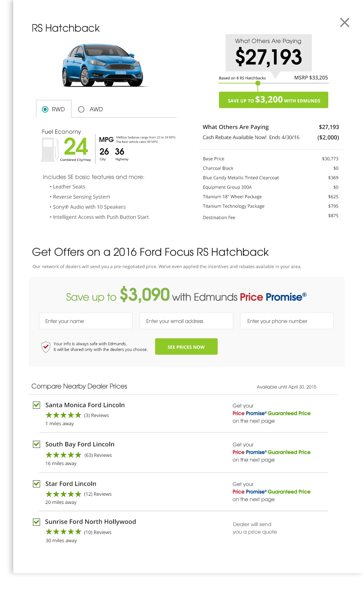Click Sunrise Ford North Hollywood star rating
364x613 pixels.
64,532
